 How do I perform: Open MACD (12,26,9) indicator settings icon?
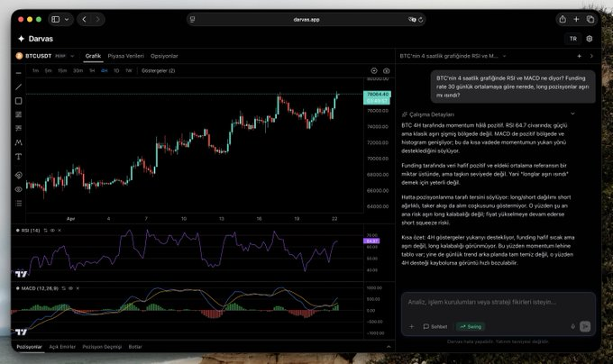[64, 288]
